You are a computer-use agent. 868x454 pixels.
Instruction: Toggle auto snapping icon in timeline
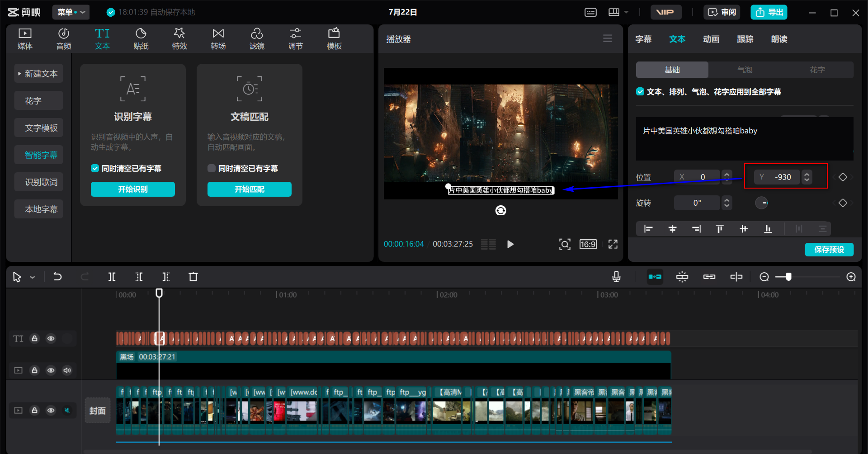[x=682, y=277]
